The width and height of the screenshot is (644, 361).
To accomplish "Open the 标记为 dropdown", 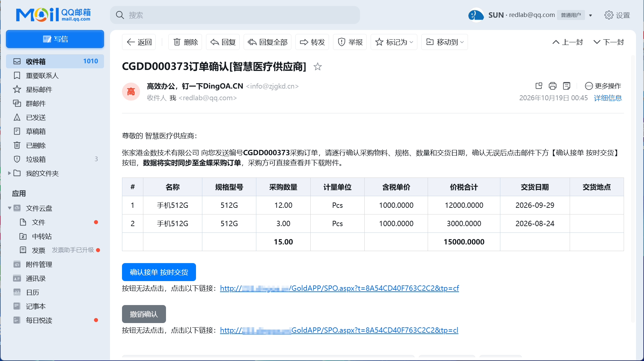I will [x=394, y=42].
